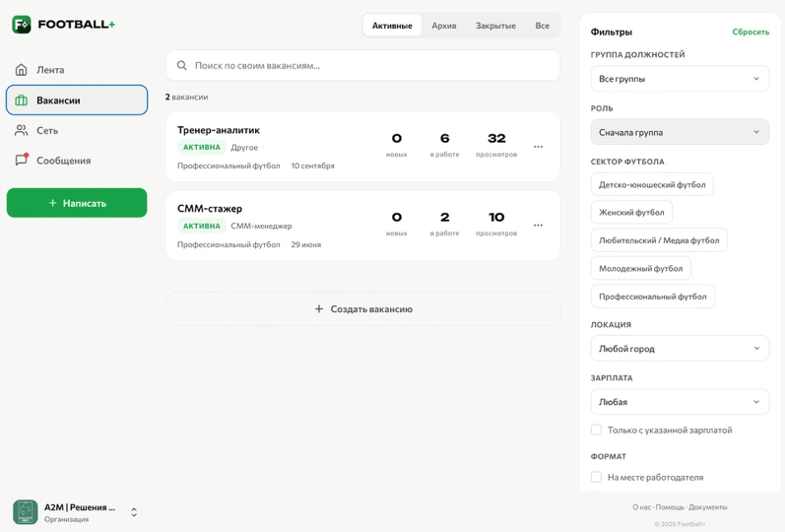This screenshot has height=532, width=785.
Task: Enable Только с указанной зарплатой checkbox
Action: tap(596, 430)
